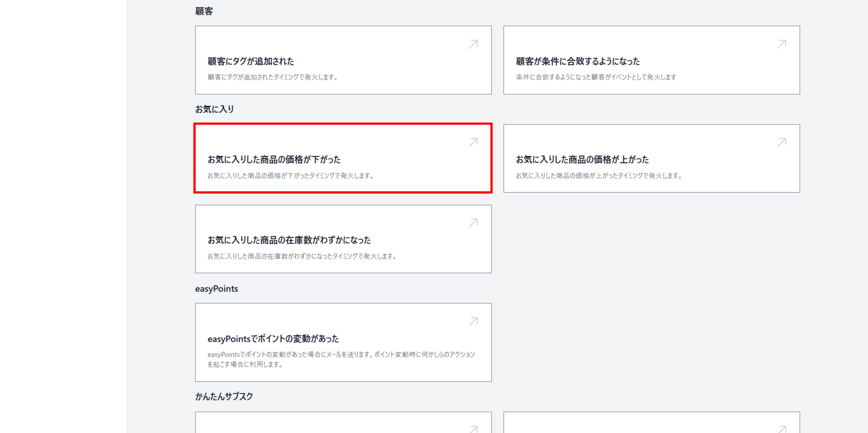
Task: Select お気に入りした商品の価格が下がった title
Action: 274,159
